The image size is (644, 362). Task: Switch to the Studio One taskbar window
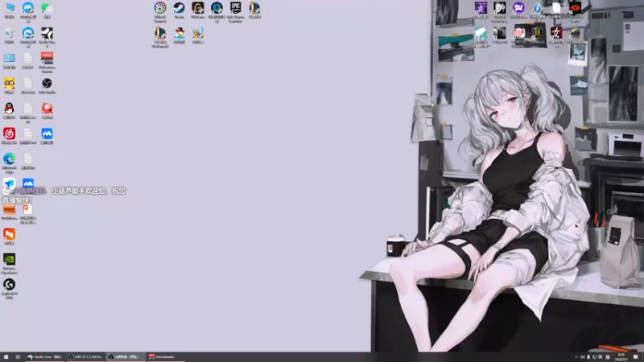[44, 356]
